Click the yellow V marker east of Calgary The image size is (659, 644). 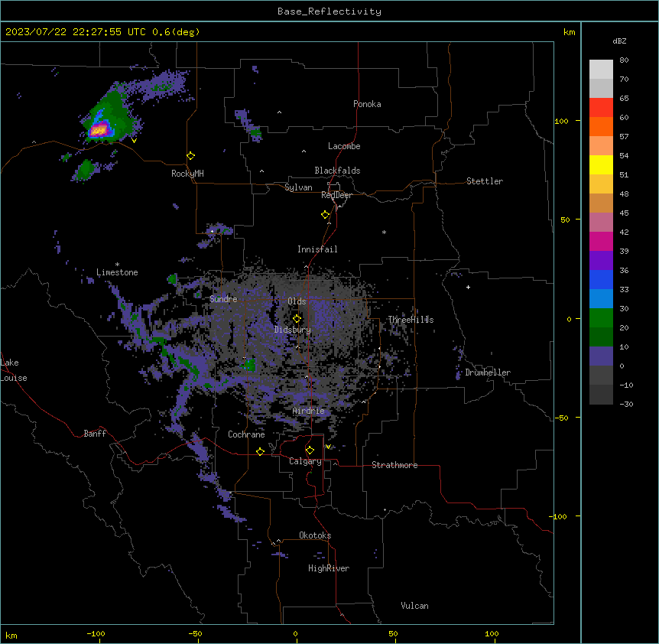(328, 447)
